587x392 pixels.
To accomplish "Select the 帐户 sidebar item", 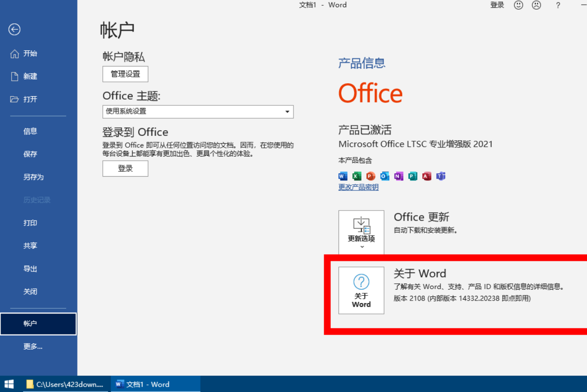I will [38, 324].
